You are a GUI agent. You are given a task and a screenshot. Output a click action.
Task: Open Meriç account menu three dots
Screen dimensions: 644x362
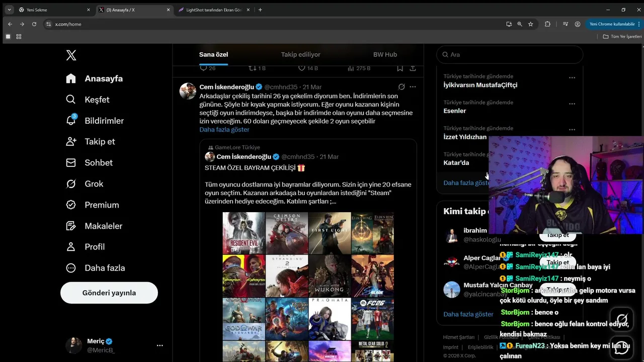click(x=159, y=345)
